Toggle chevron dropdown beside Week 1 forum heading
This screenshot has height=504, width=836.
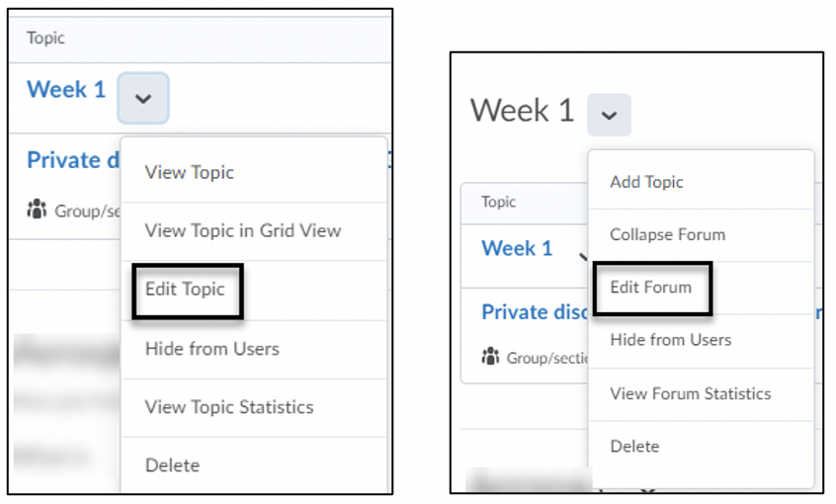click(609, 115)
